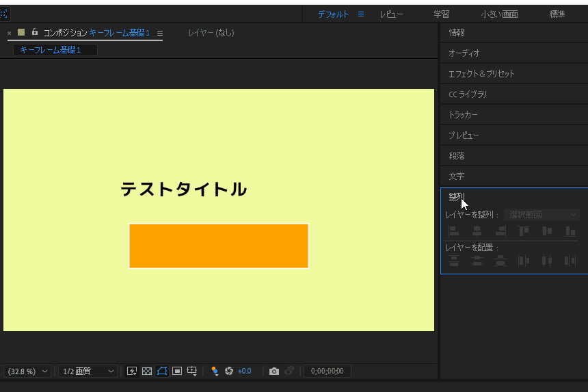This screenshot has width=588, height=392.
Task: Switch to the レビュー workspace
Action: click(x=391, y=14)
